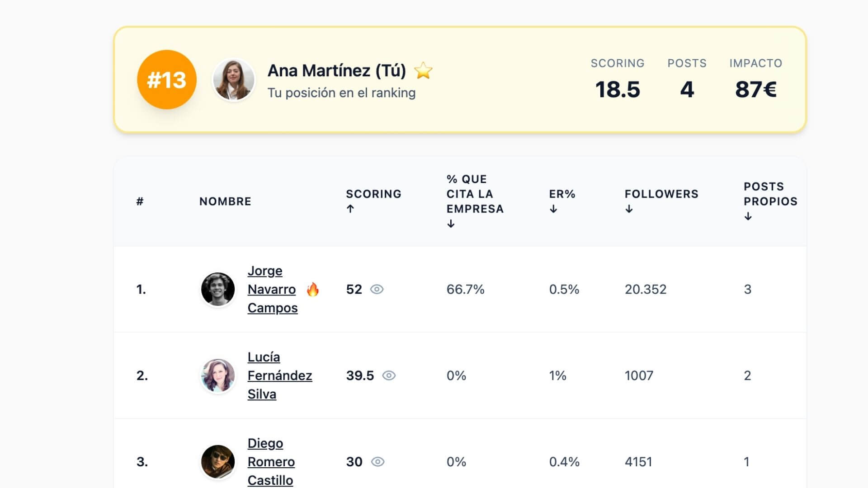This screenshot has height=488, width=868.
Task: Click the star icon next to Ana Martínez
Action: click(x=423, y=70)
